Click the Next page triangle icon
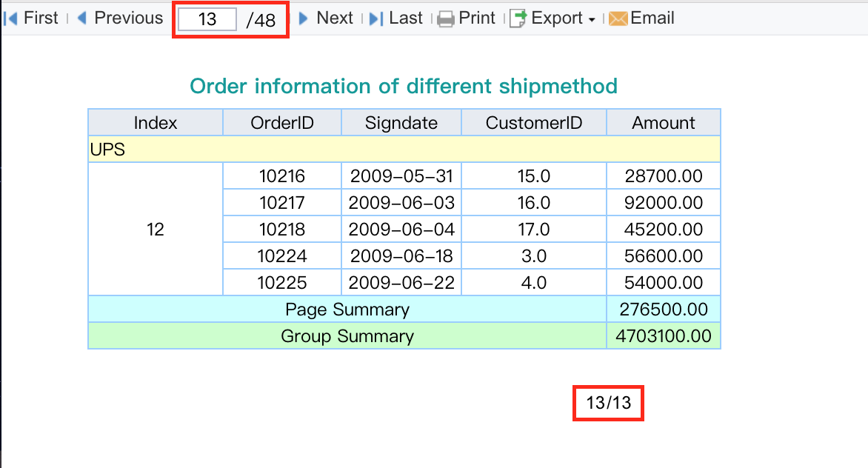Screen dimensions: 868x468 303,19
